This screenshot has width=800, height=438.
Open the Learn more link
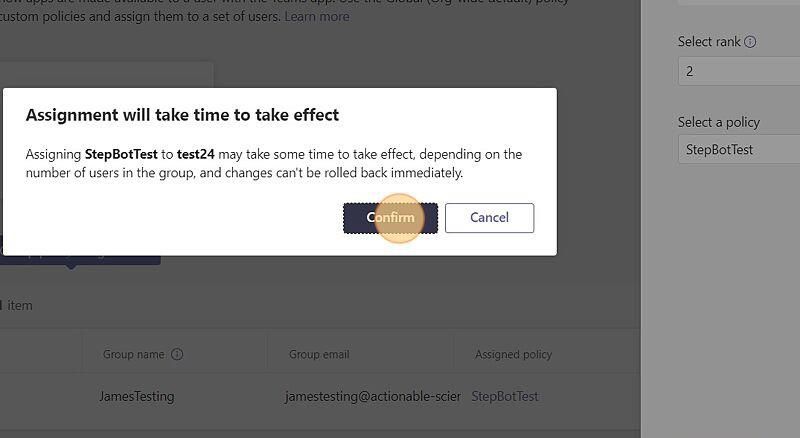tap(317, 17)
